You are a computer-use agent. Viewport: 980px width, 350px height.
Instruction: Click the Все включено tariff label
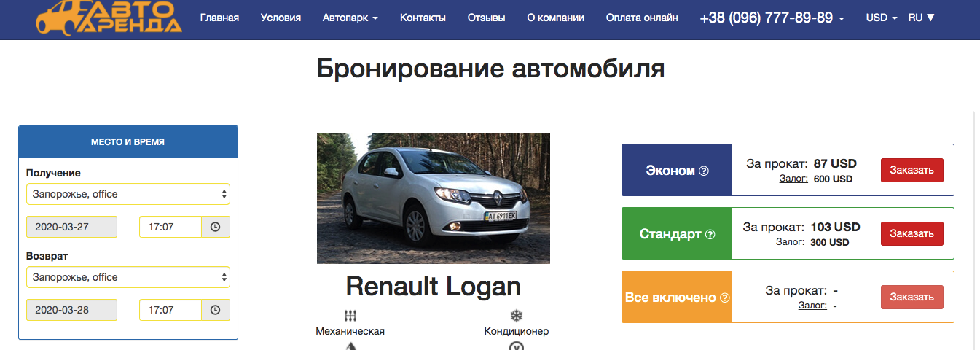671,297
